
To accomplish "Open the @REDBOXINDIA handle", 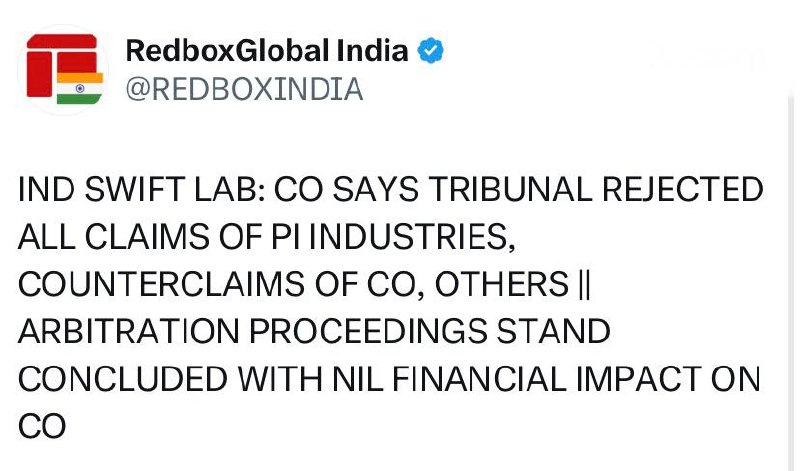I will point(243,89).
